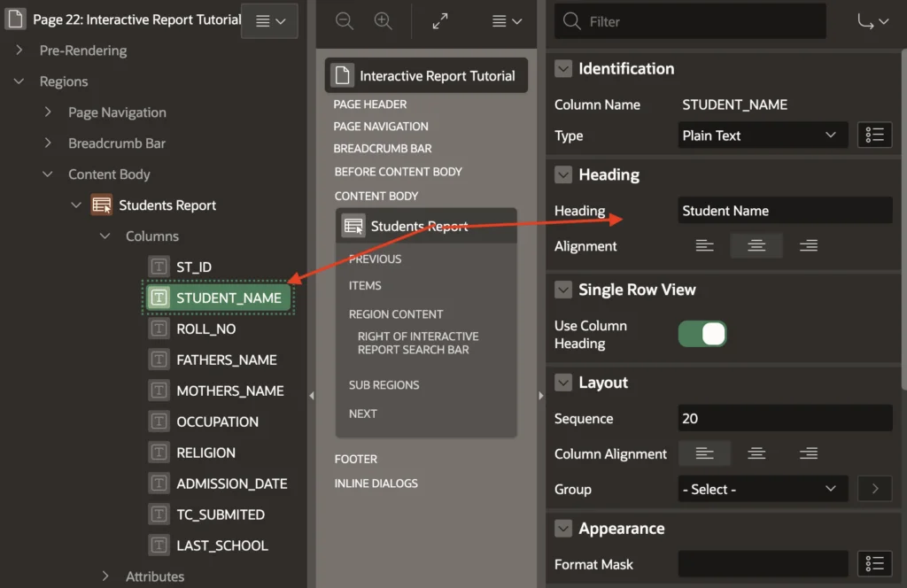Image resolution: width=907 pixels, height=588 pixels.
Task: Collapse the Layout section
Action: [x=563, y=383]
